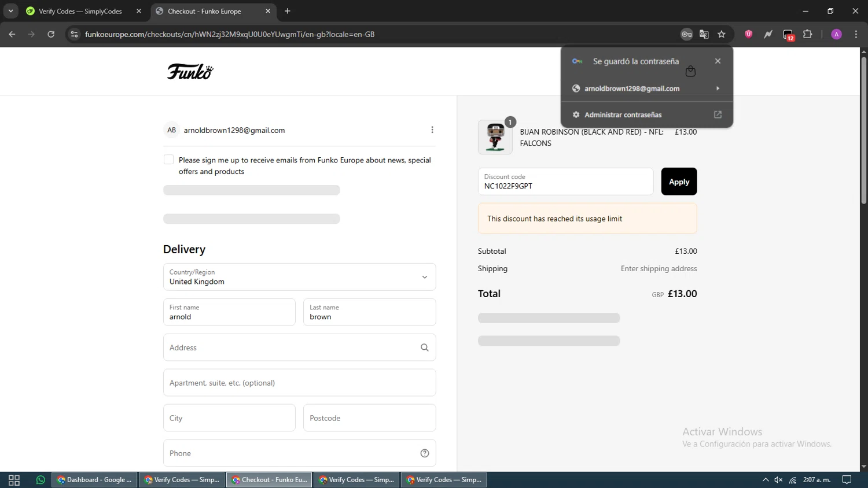Reload the checkout page
Screen dimensions: 868x488
tap(51, 35)
